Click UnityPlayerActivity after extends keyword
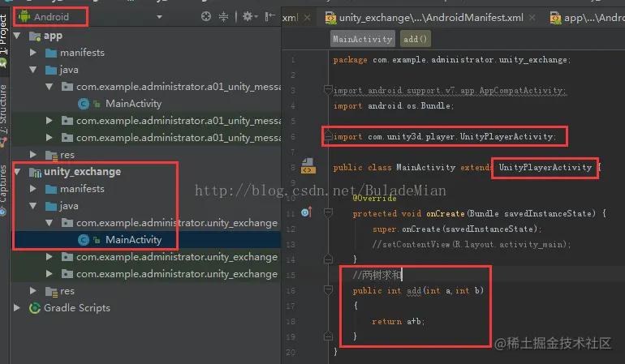 tap(545, 167)
